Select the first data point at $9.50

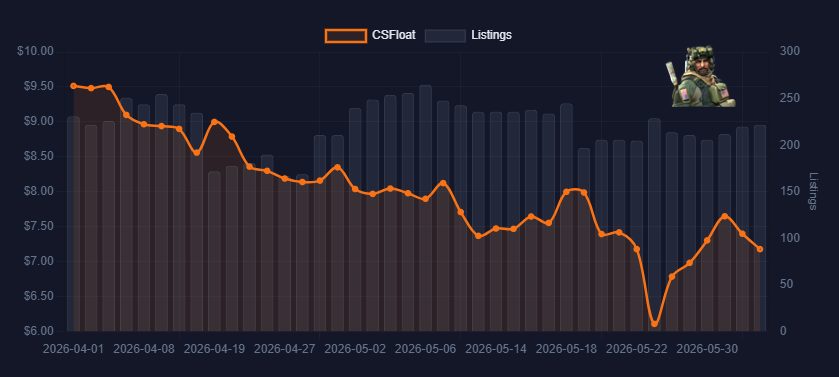coord(73,86)
